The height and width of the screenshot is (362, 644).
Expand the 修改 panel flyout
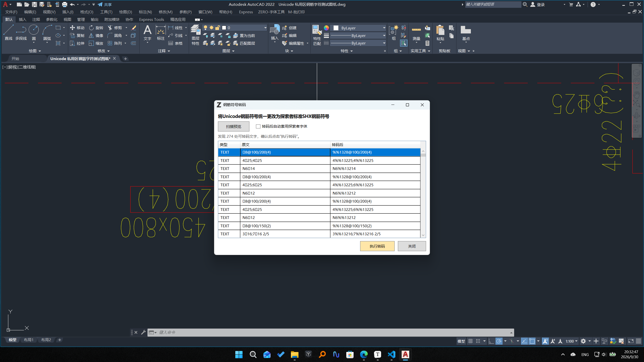[x=103, y=51]
